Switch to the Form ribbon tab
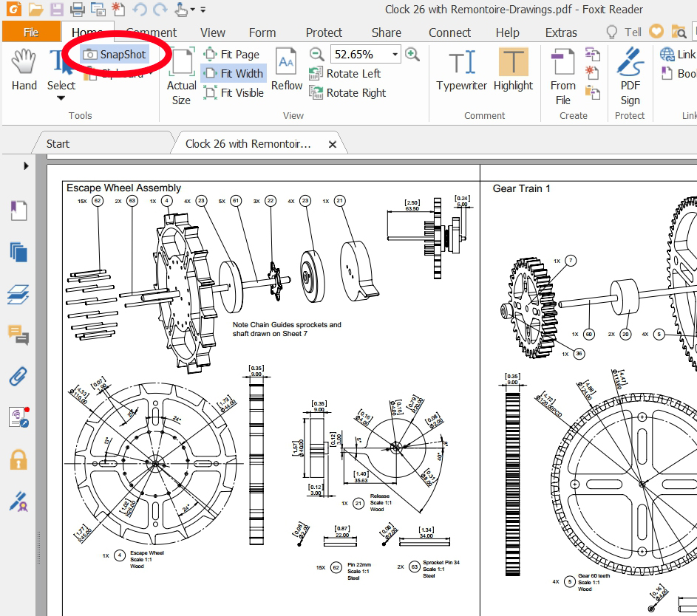The image size is (697, 616). [x=262, y=32]
